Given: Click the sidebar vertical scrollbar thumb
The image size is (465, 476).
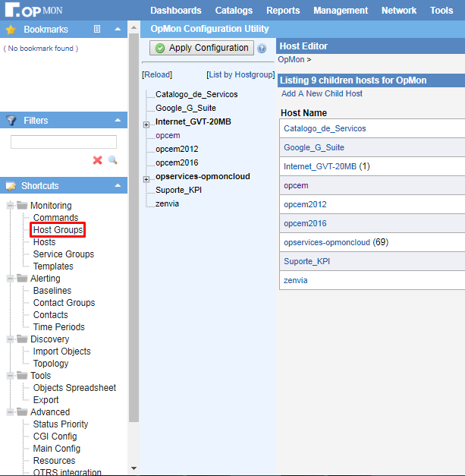Looking at the screenshot, I should (x=134, y=228).
